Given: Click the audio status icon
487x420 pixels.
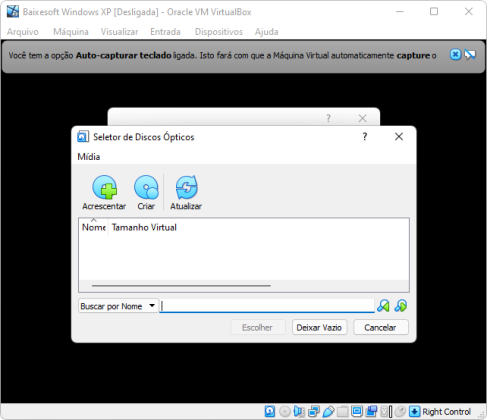Looking at the screenshot, I should tap(299, 411).
